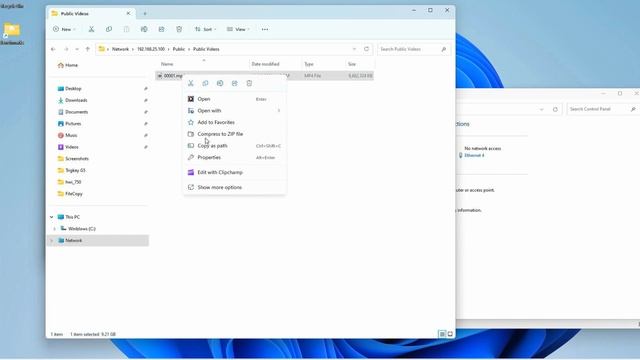The image size is (640, 360).
Task: Expand the Control Panel address dropdown
Action: pos(542,109)
